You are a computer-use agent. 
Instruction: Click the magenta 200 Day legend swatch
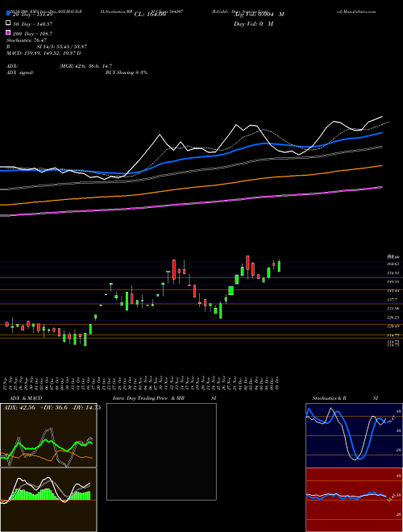coord(9,33)
